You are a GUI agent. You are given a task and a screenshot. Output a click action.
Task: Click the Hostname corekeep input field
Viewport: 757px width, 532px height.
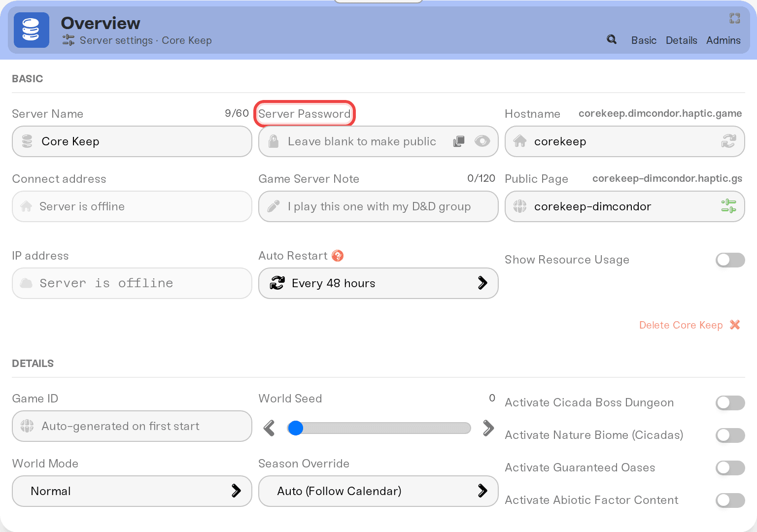(625, 141)
